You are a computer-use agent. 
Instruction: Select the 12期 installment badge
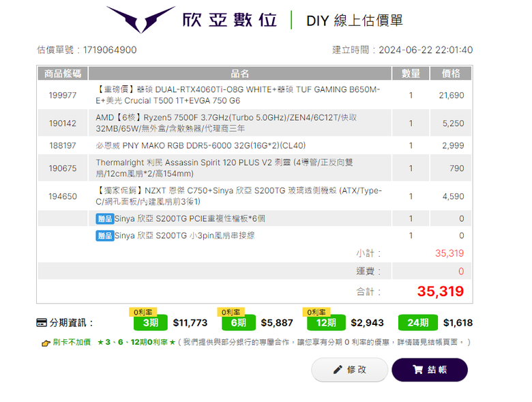click(x=326, y=323)
